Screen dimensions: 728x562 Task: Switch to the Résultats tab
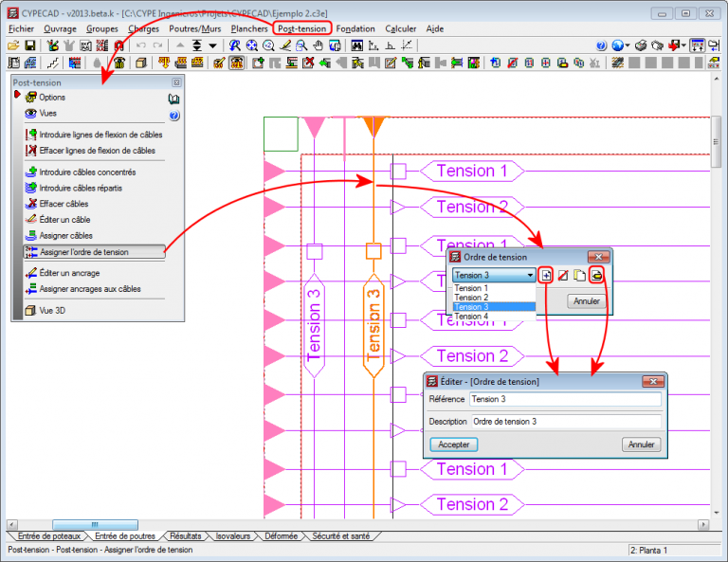185,536
